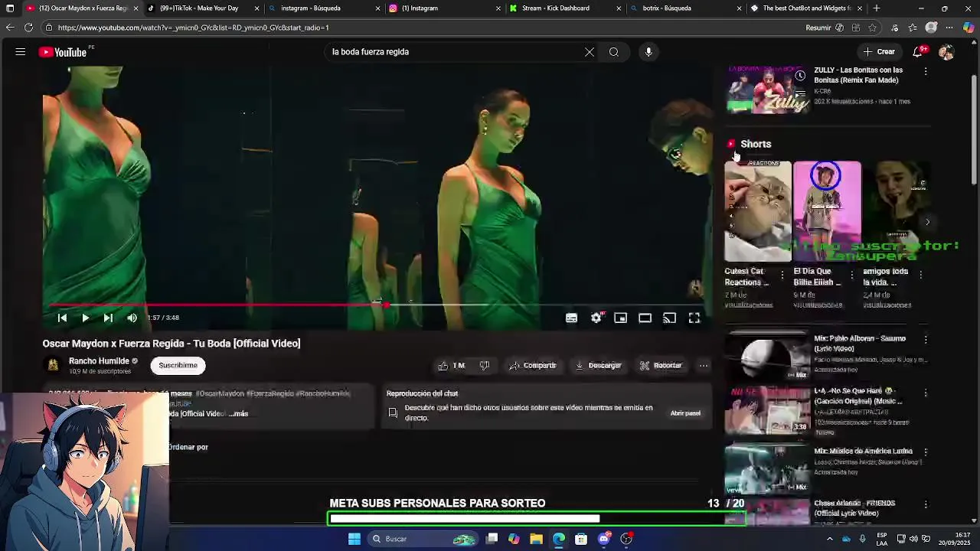The height and width of the screenshot is (551, 980).
Task: Open options for amigos toda la vida short
Action: tap(921, 275)
